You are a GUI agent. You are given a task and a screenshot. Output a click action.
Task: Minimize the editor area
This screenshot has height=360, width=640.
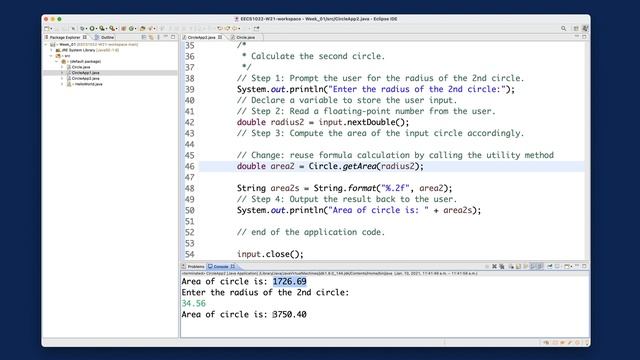(x=577, y=37)
